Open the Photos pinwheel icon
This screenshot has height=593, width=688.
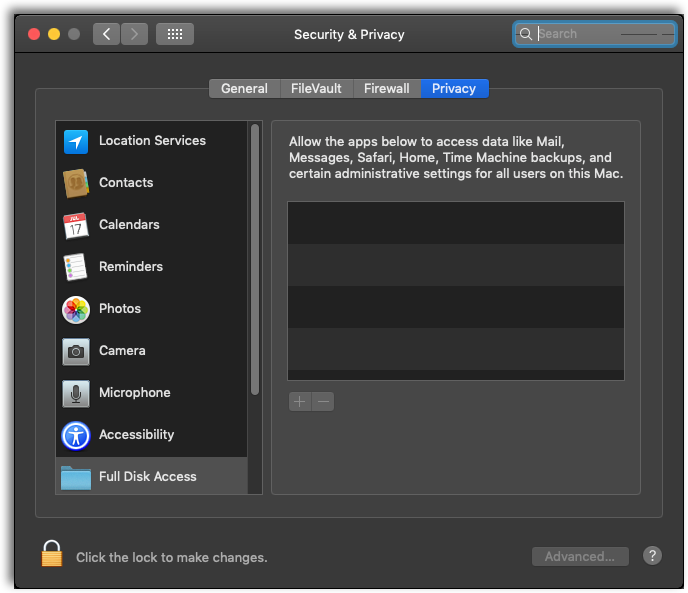pos(76,309)
